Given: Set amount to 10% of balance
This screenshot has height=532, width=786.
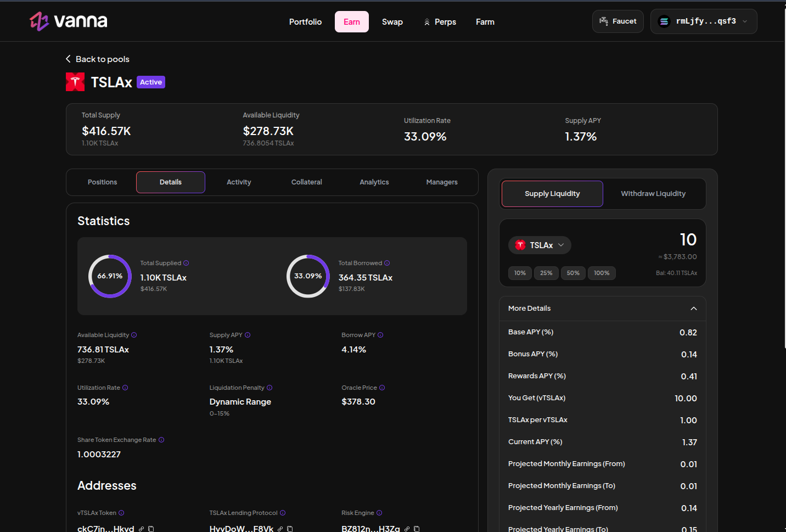Looking at the screenshot, I should pyautogui.click(x=520, y=273).
